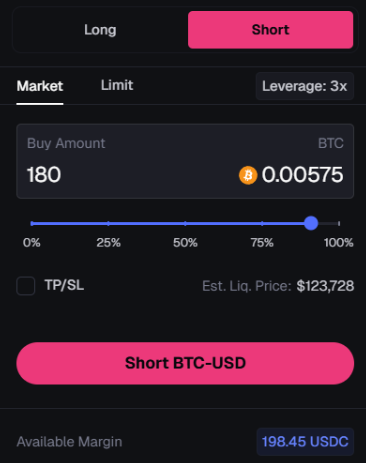Set the slider to the 0% mark
The image size is (366, 463).
pos(32,223)
